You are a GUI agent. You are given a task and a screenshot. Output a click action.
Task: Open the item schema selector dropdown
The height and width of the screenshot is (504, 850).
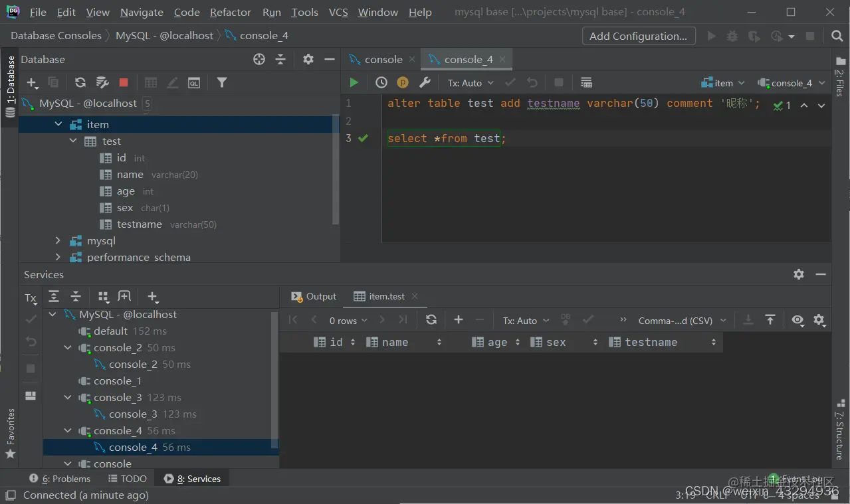pyautogui.click(x=724, y=83)
